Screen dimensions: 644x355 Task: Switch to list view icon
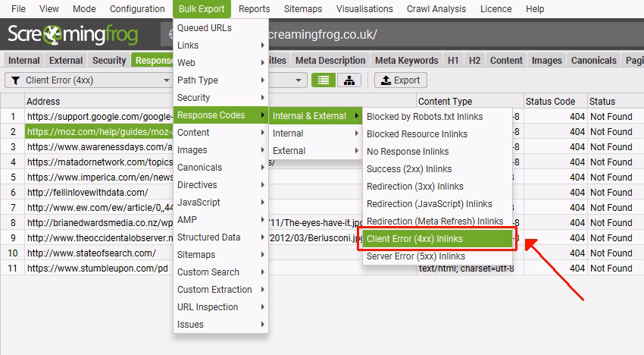(324, 80)
